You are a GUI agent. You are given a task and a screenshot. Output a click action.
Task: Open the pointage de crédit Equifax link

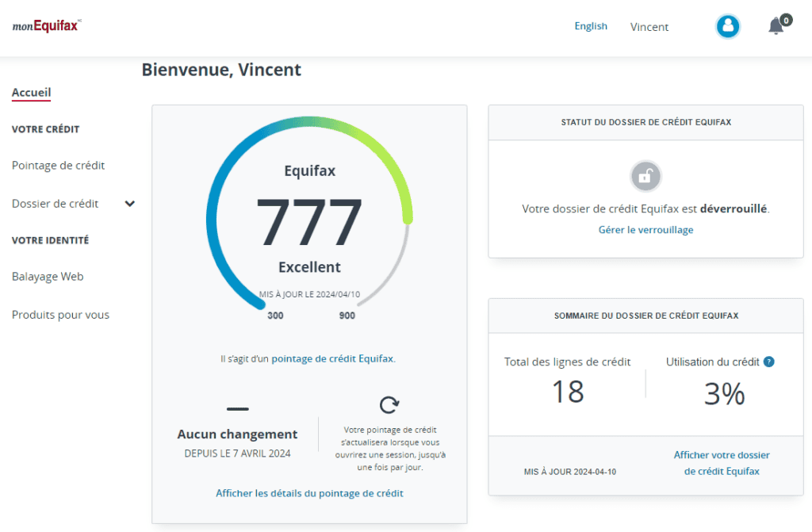332,358
